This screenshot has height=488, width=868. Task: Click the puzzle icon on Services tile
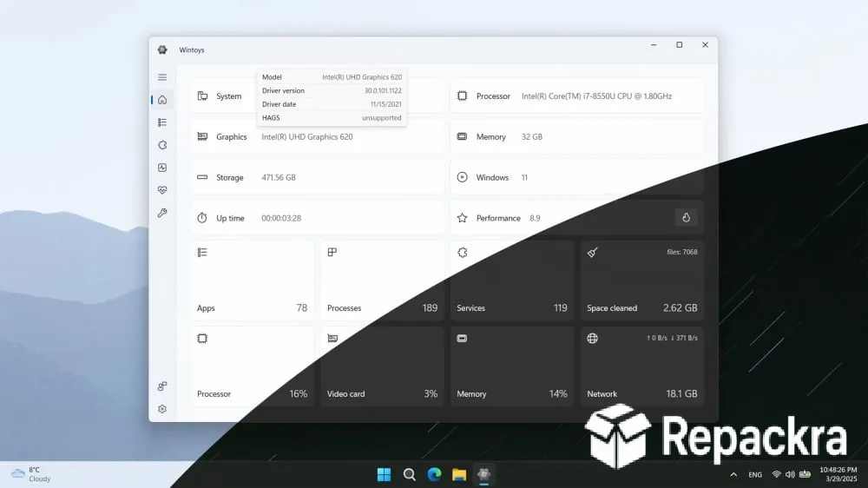click(463, 253)
